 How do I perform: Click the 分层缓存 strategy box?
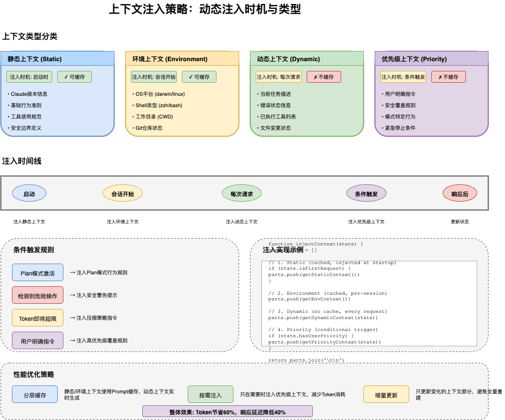pyautogui.click(x=35, y=394)
